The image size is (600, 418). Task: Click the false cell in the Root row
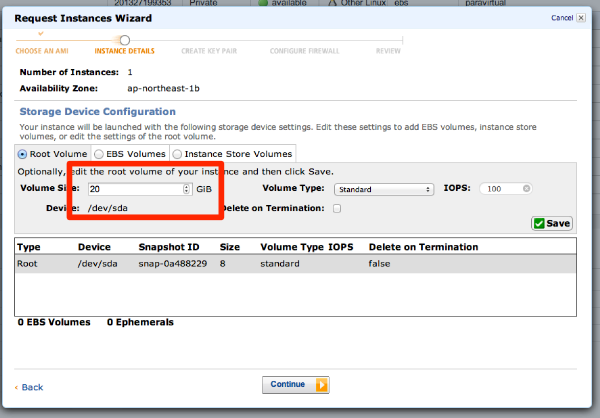(x=379, y=264)
